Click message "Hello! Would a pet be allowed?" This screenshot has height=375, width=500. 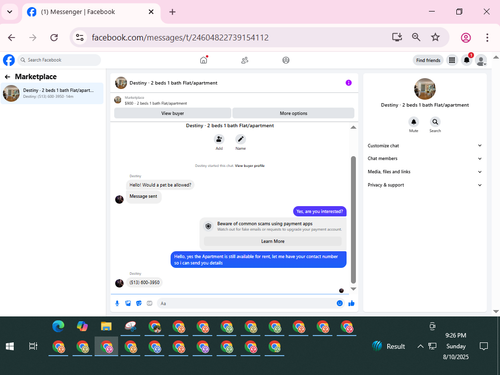point(160,185)
